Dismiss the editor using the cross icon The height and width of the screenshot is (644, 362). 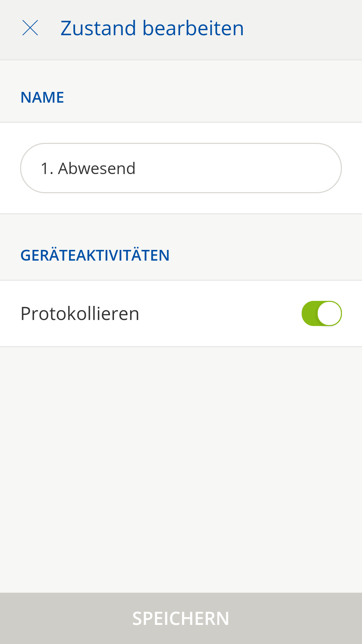coord(30,28)
